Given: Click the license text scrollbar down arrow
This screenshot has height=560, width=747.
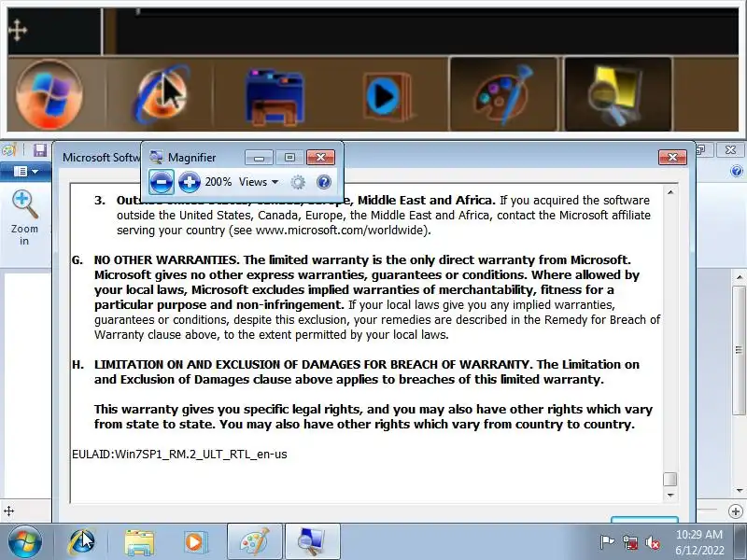Looking at the screenshot, I should [x=670, y=496].
